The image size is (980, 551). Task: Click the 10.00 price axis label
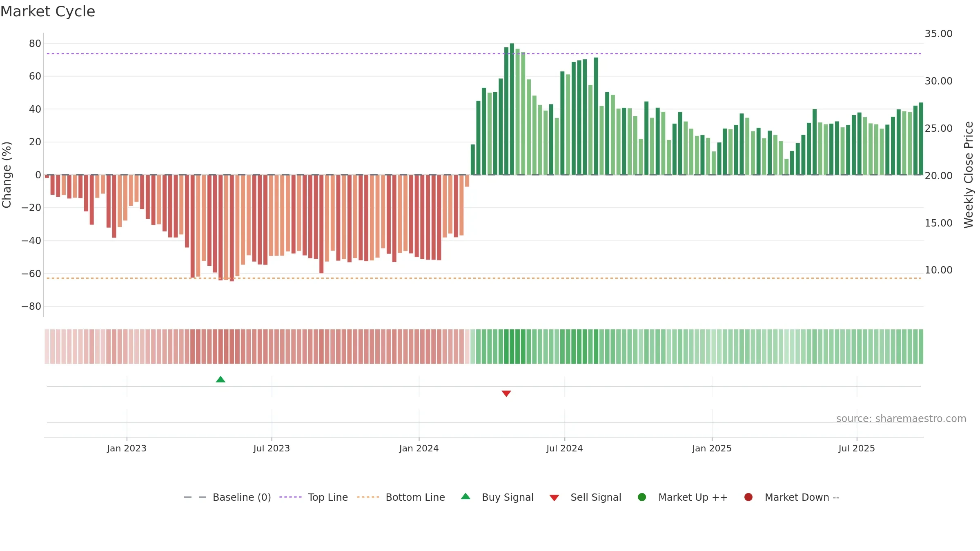938,270
